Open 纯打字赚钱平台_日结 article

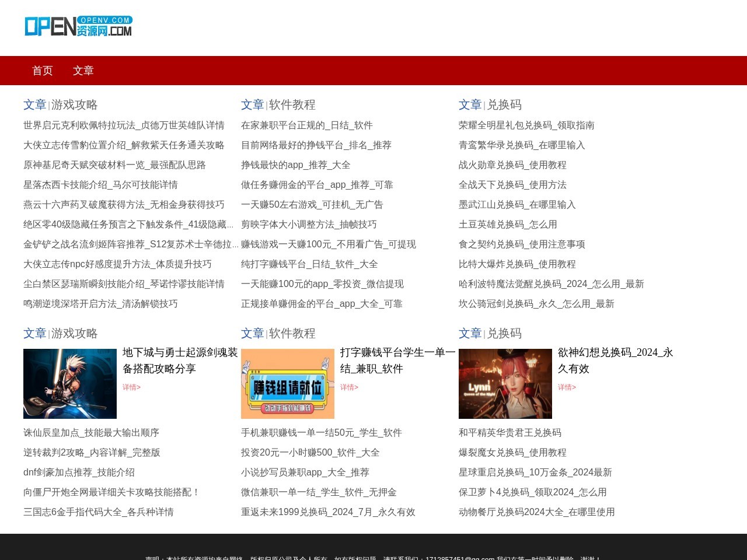(309, 264)
